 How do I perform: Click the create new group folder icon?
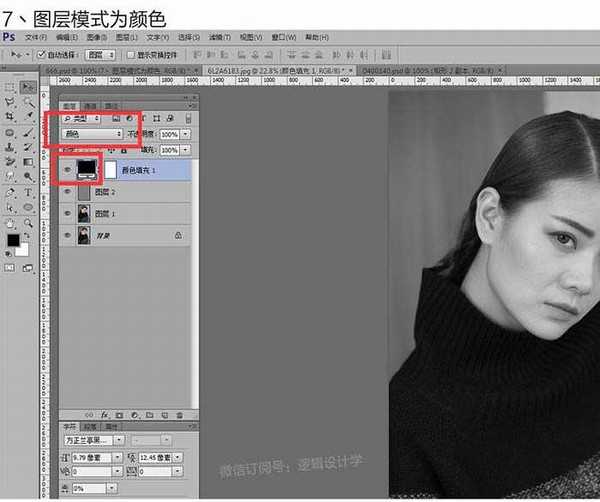pos(149,413)
